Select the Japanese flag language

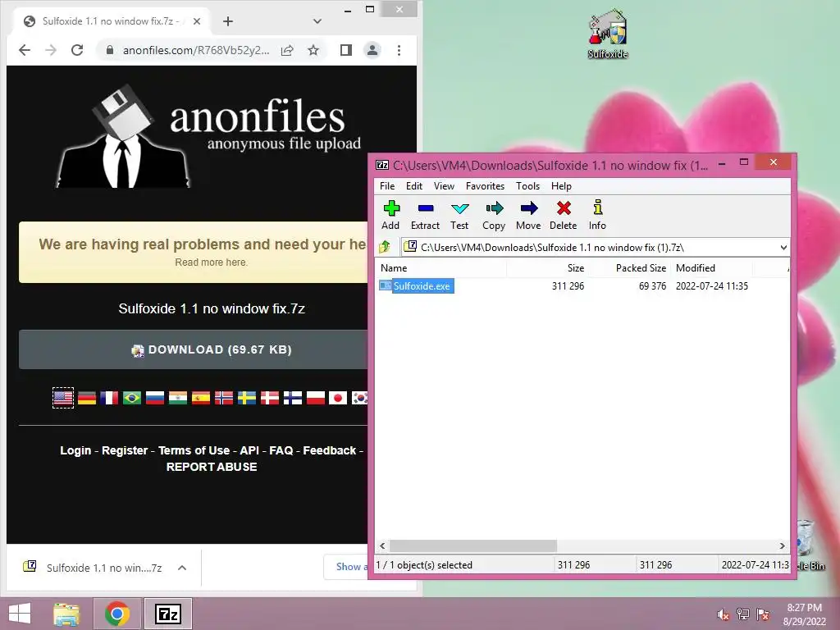(338, 398)
